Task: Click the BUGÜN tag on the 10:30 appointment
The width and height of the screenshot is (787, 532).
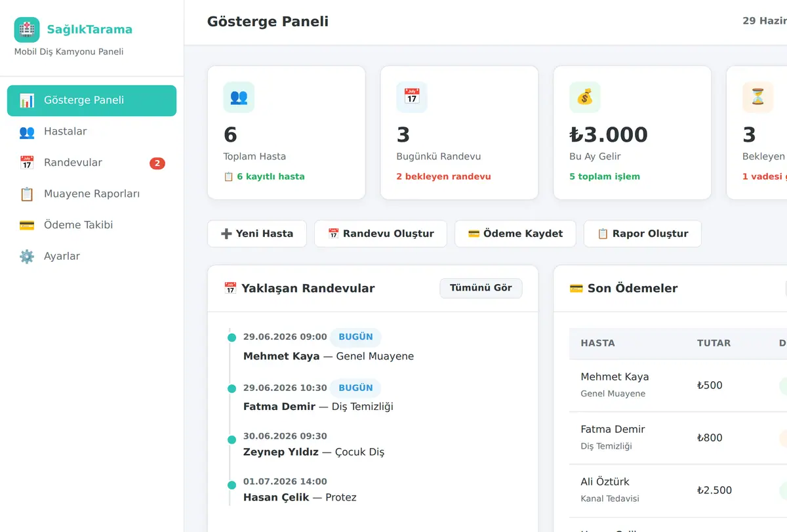Action: click(355, 388)
